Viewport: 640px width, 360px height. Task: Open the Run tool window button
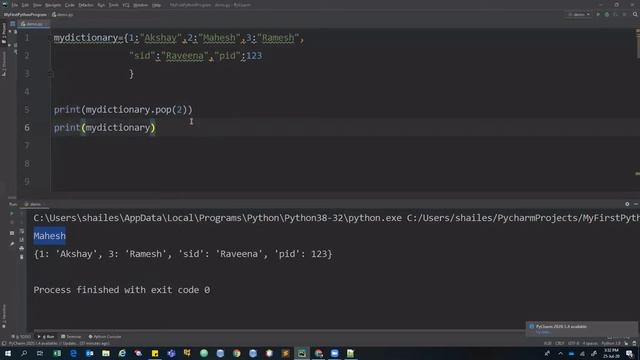(x=47, y=337)
